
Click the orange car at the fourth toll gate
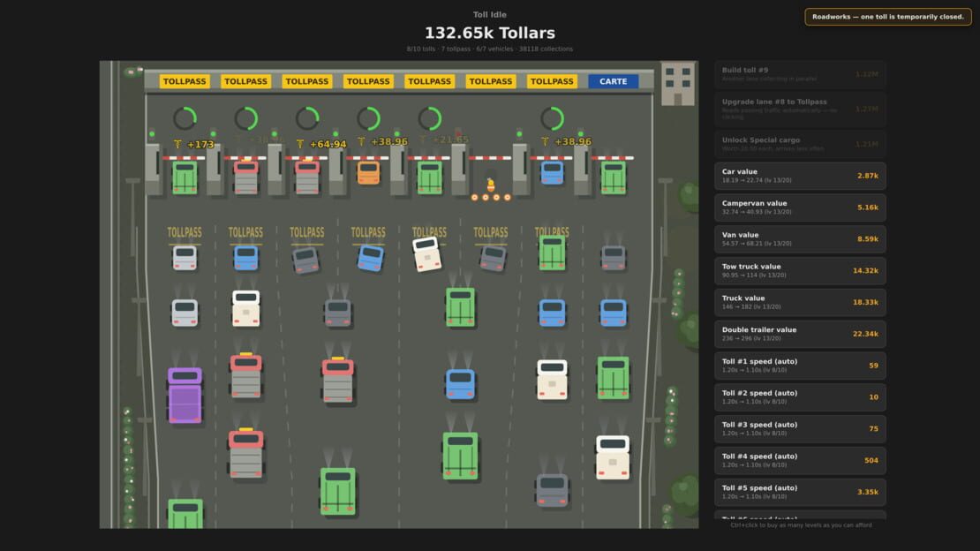point(368,172)
